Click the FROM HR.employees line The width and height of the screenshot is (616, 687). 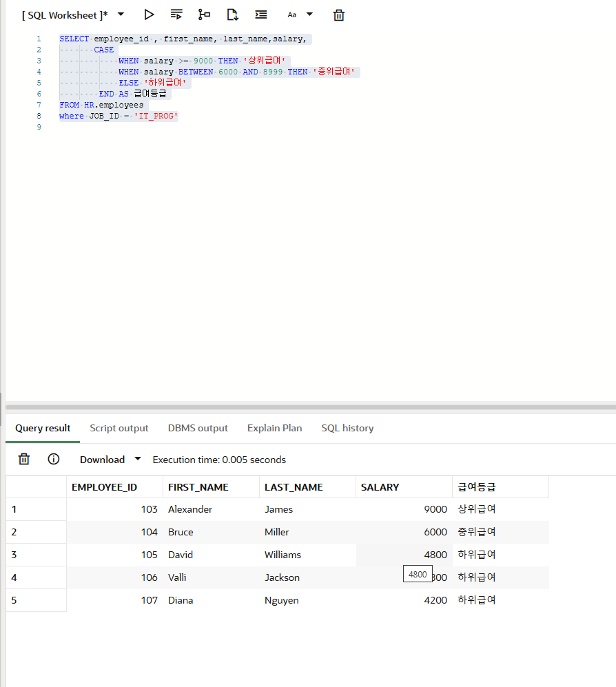[102, 105]
